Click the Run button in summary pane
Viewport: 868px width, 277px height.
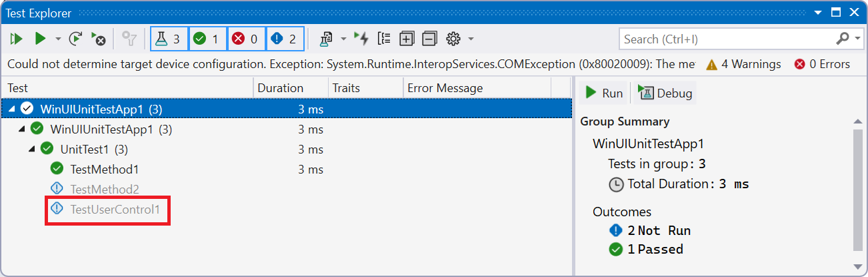pos(604,93)
